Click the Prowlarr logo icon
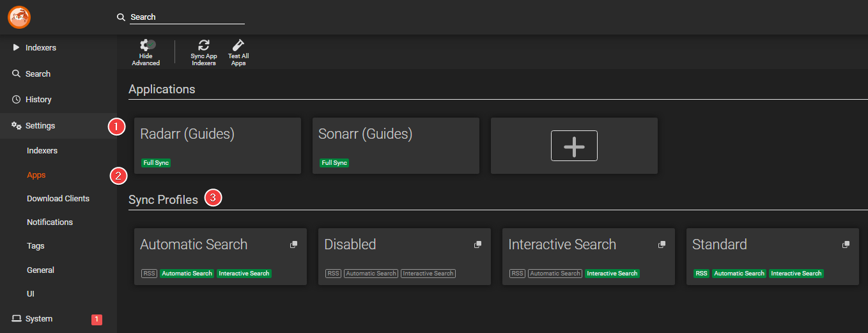Viewport: 868px width, 333px height. pyautogui.click(x=19, y=17)
